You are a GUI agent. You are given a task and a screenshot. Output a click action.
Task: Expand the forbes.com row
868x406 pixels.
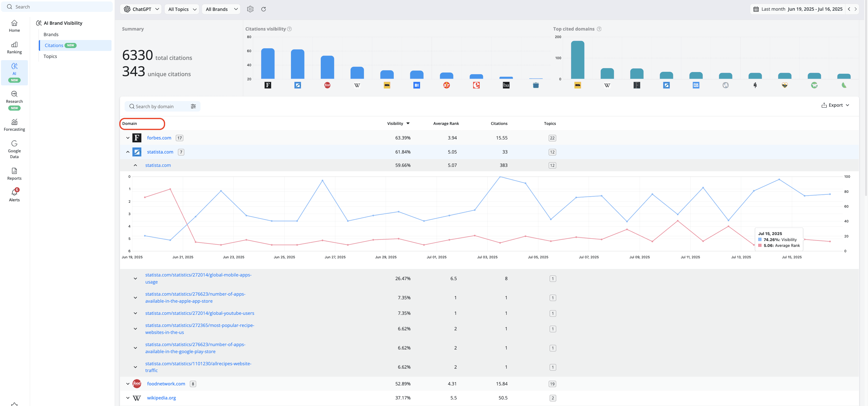[x=128, y=138]
